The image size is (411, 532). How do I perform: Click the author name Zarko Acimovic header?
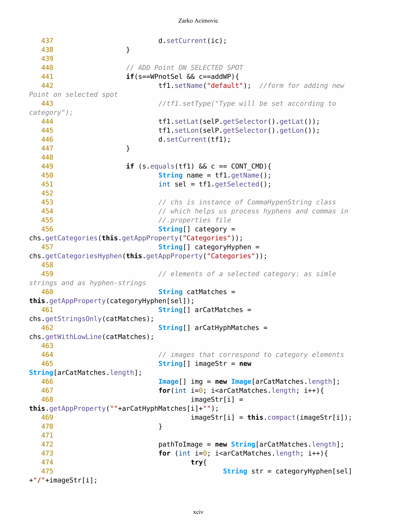(x=198, y=21)
